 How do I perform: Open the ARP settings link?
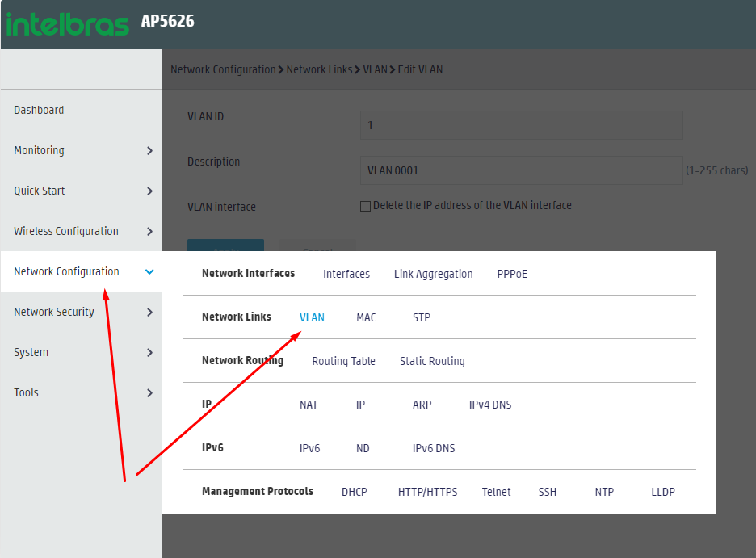tap(422, 405)
